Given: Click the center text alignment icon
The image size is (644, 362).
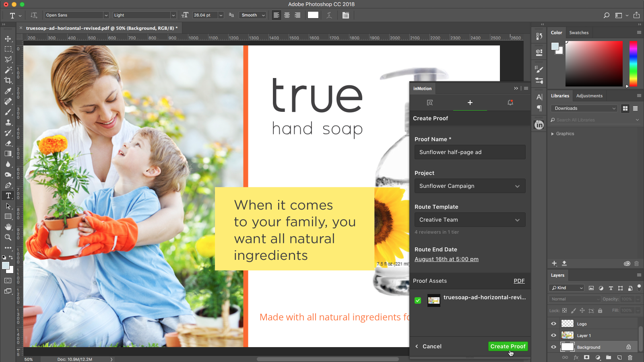Looking at the screenshot, I should tap(287, 15).
